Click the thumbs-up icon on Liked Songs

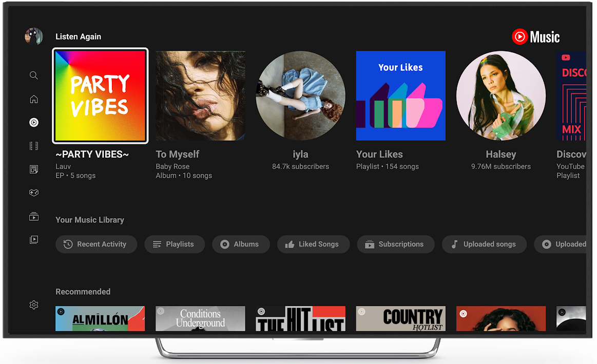[290, 244]
